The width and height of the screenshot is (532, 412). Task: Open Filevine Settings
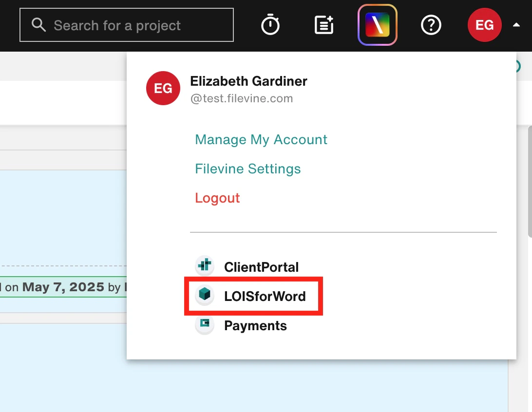coord(247,169)
